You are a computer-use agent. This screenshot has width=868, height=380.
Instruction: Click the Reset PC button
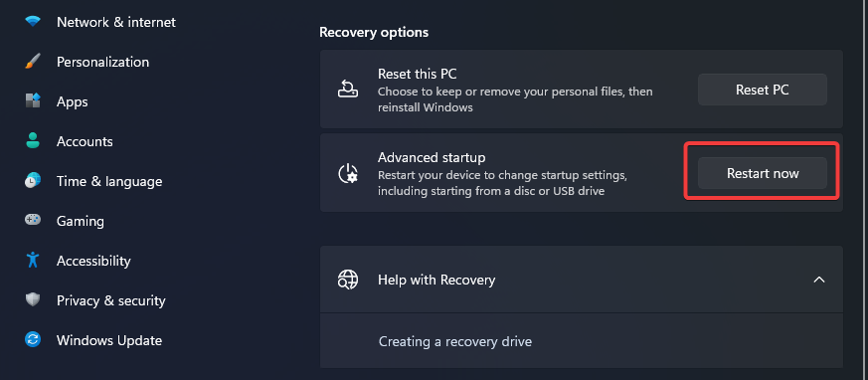(x=763, y=90)
